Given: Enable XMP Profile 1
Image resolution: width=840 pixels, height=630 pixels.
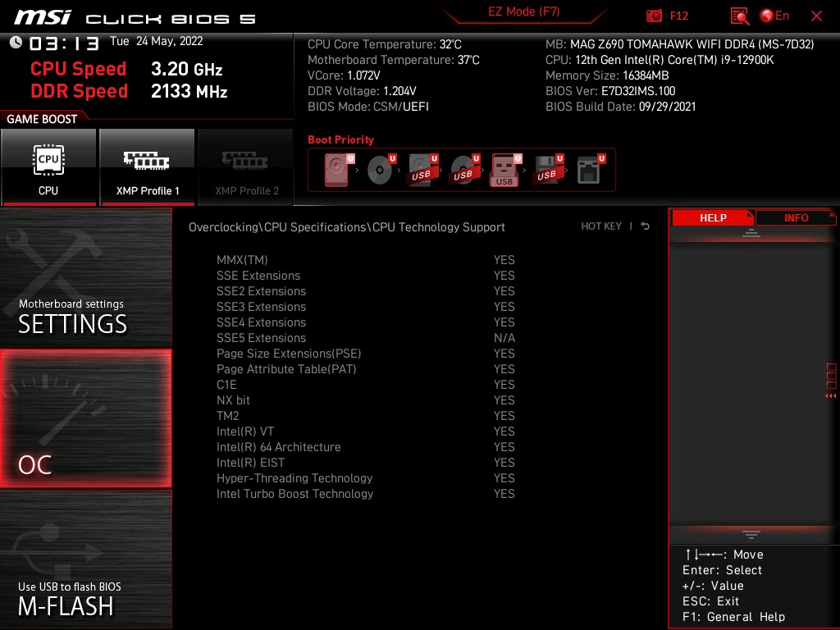Looking at the screenshot, I should 148,167.
